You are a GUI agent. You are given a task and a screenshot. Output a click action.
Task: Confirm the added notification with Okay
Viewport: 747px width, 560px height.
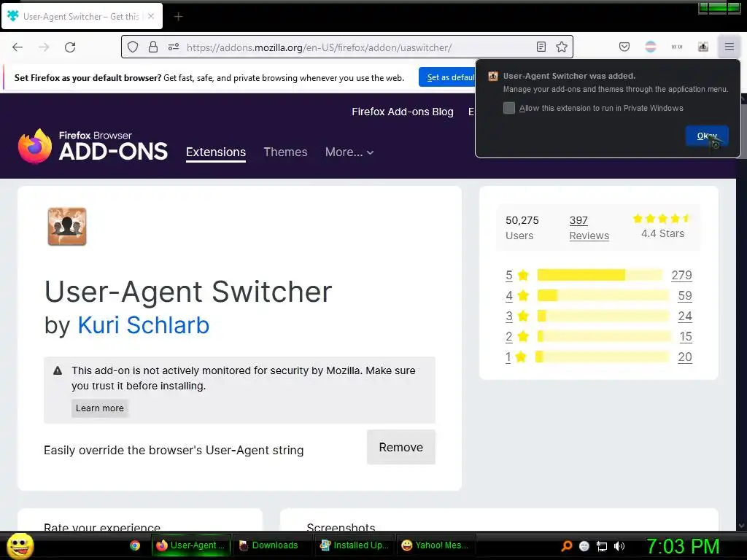coord(707,136)
